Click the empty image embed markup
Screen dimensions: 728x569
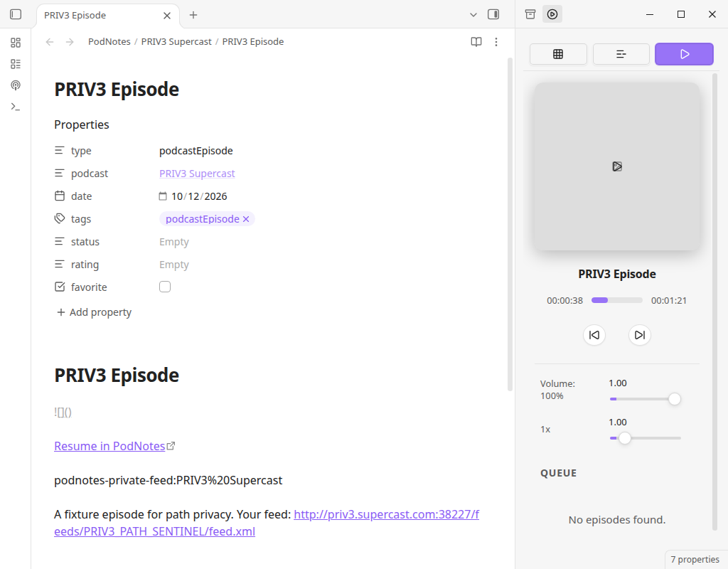click(63, 412)
